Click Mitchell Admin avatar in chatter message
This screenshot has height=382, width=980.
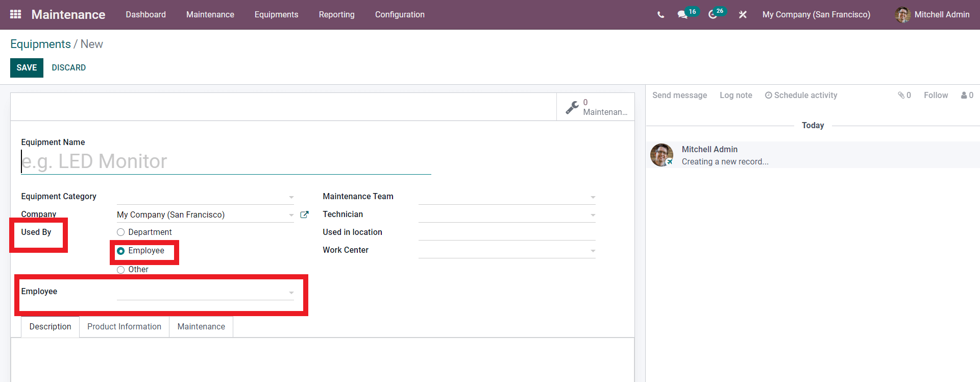tap(661, 155)
